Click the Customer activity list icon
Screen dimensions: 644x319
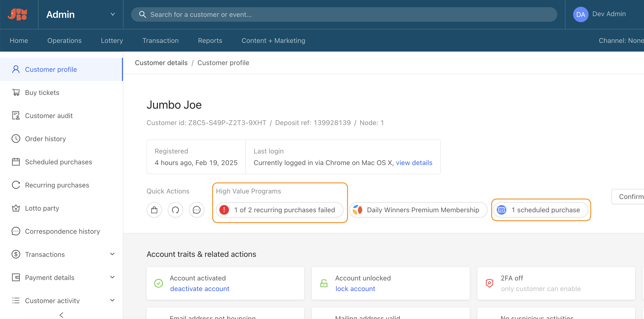pyautogui.click(x=16, y=300)
